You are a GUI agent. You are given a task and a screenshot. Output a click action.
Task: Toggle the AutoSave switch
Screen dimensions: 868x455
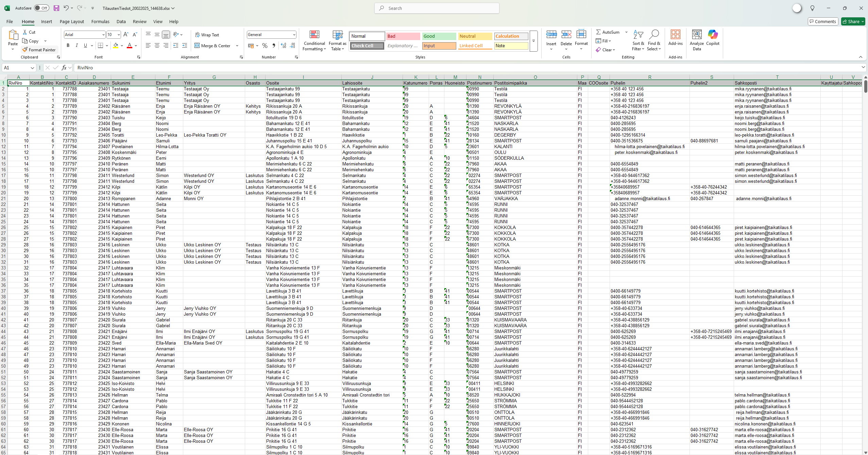[41, 8]
